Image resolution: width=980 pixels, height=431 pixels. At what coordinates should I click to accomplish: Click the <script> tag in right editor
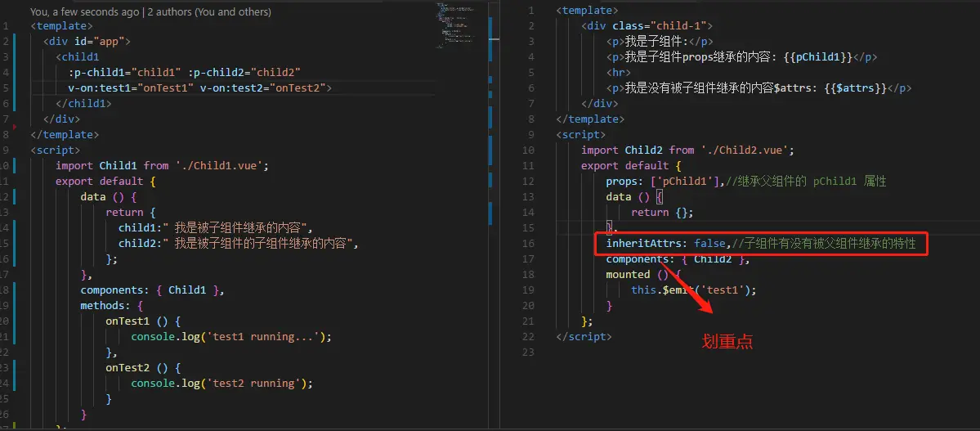pyautogui.click(x=581, y=134)
